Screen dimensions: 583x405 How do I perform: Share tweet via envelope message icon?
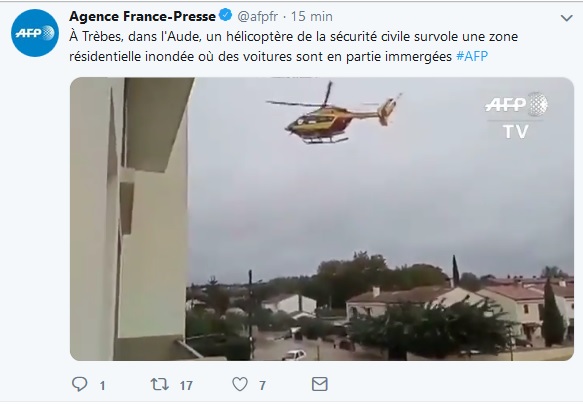pyautogui.click(x=319, y=384)
